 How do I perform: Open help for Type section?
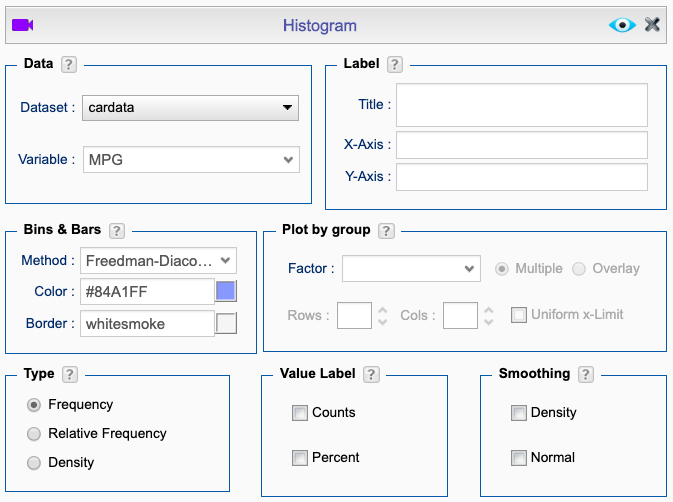(x=70, y=375)
